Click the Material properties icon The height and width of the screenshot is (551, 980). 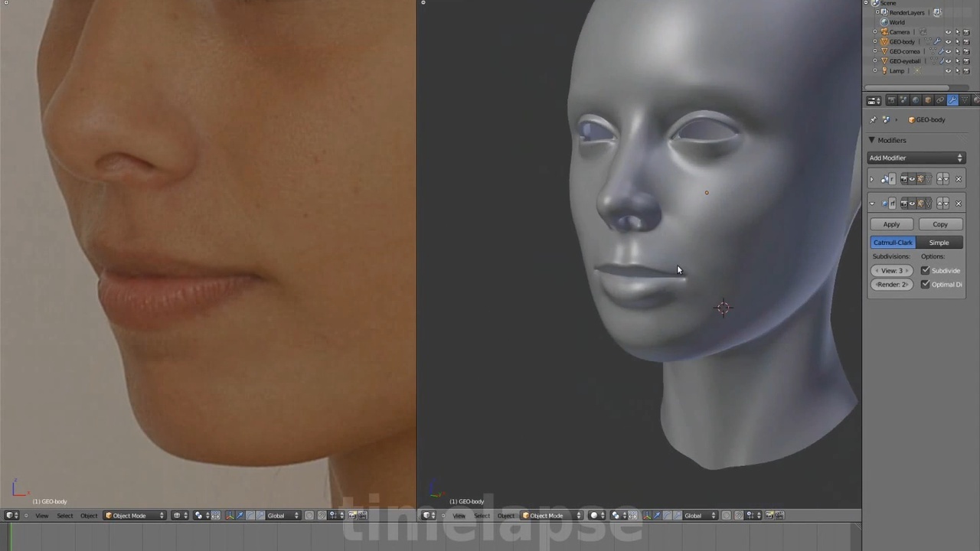[976, 100]
